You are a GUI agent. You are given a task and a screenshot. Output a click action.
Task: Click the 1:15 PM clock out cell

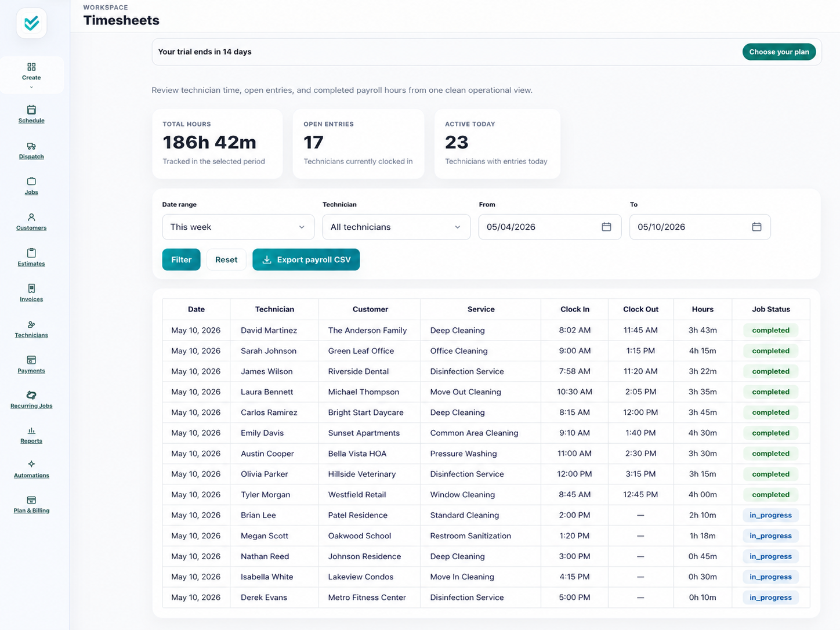(x=640, y=351)
